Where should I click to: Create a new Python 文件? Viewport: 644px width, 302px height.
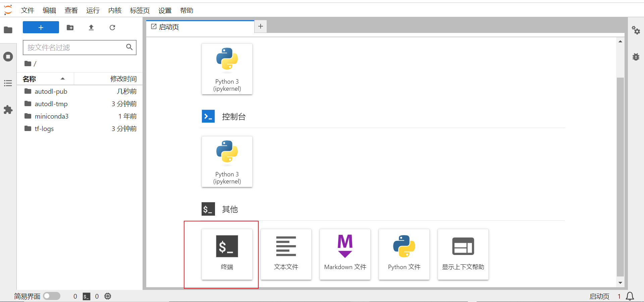(404, 254)
